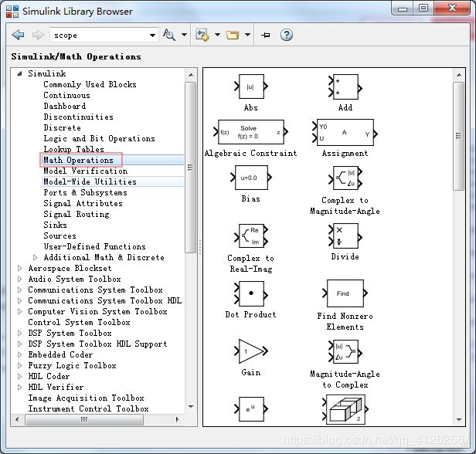The height and width of the screenshot is (454, 476).
Task: Select Model-Wide Utilities library
Action: pyautogui.click(x=90, y=181)
